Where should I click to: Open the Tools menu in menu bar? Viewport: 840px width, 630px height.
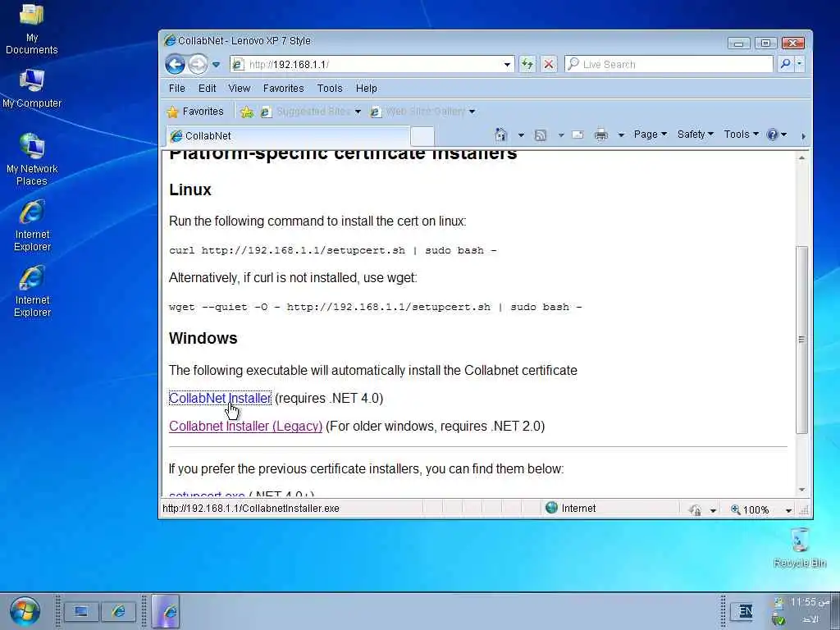(330, 89)
